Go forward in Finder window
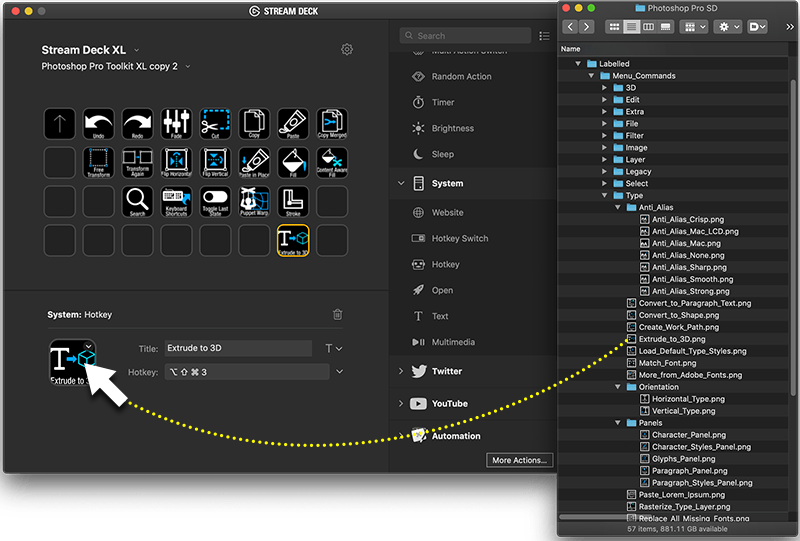The height and width of the screenshot is (541, 800). pyautogui.click(x=587, y=27)
